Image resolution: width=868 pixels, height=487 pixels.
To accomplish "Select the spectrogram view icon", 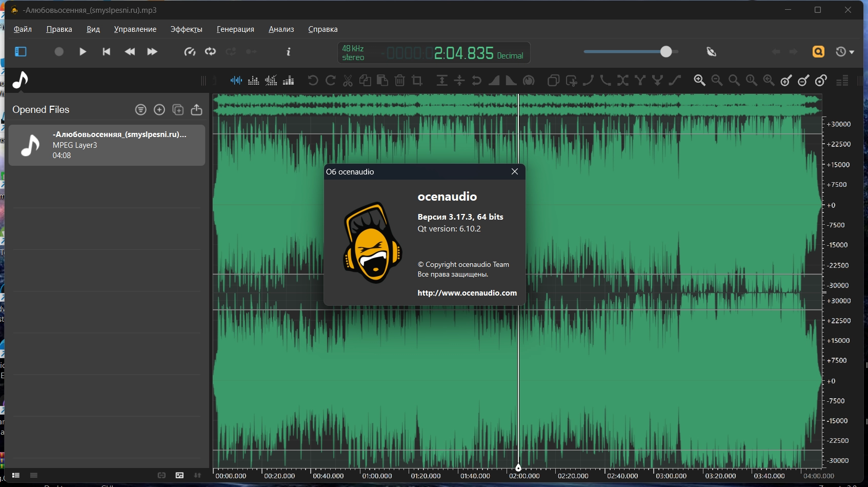I will click(x=253, y=81).
